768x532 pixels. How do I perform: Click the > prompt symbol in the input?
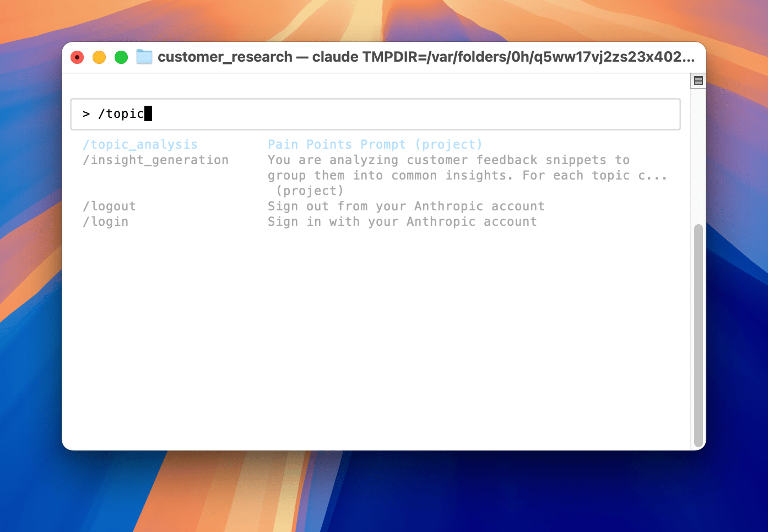[x=86, y=114]
